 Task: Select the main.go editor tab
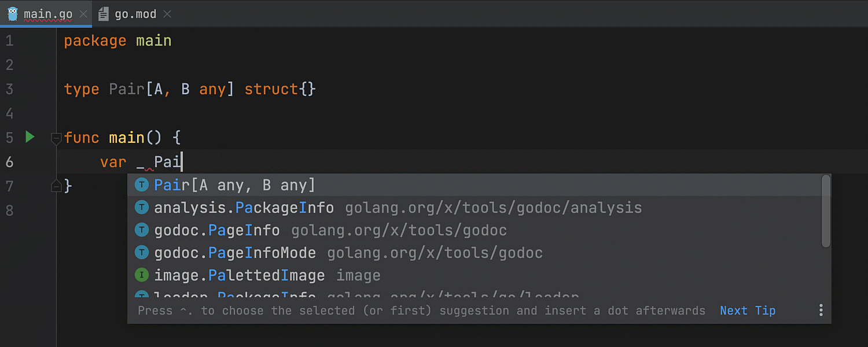(47, 14)
